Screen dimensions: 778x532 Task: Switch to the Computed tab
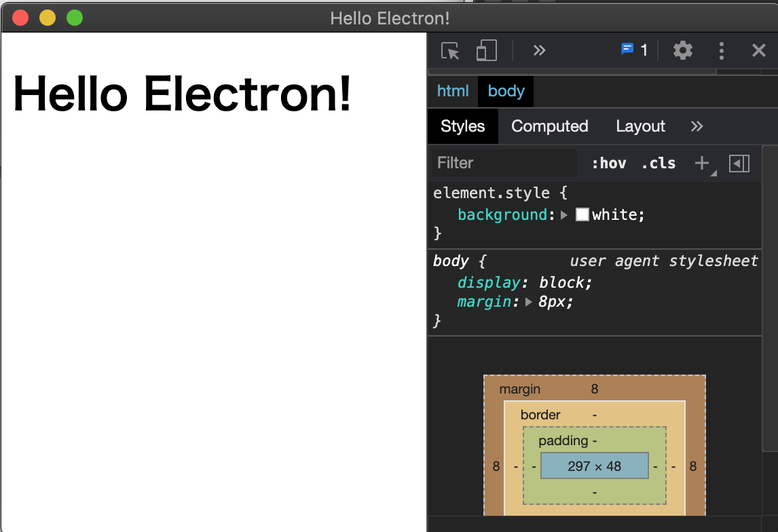550,126
